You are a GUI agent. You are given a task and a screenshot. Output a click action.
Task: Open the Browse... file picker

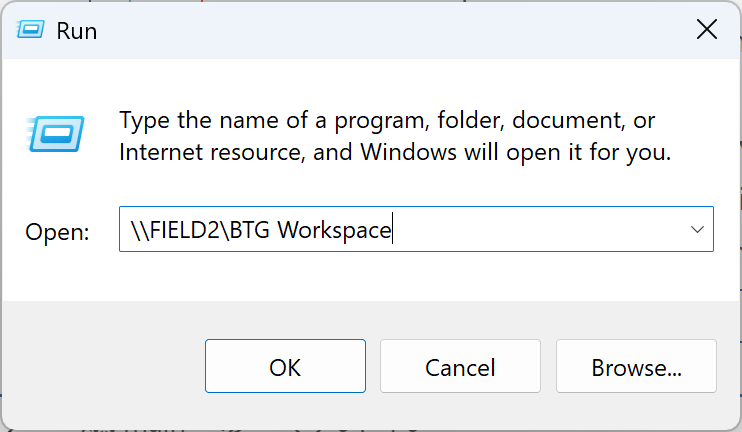(x=636, y=367)
